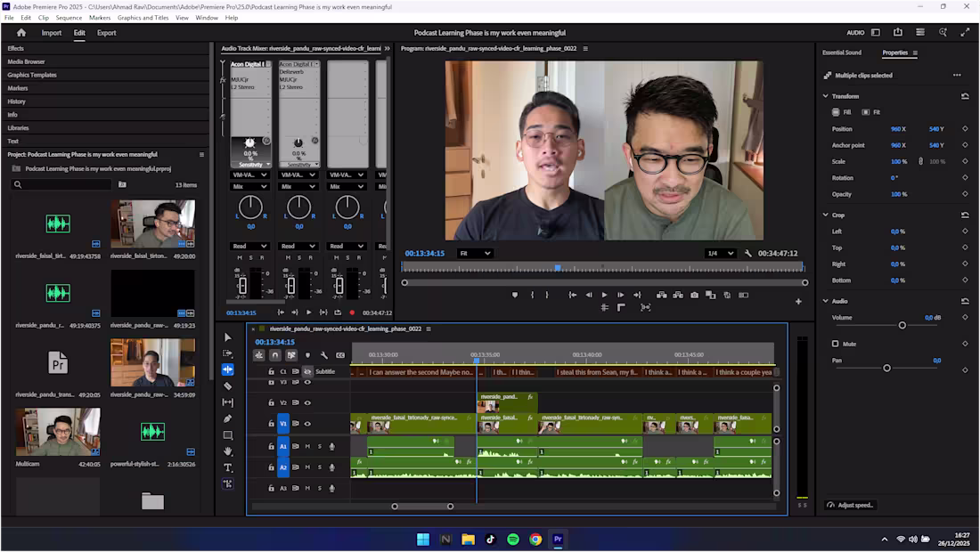Open a Read automation dropdown in Audio Track Mixer
The height and width of the screenshot is (552, 980).
tap(249, 246)
